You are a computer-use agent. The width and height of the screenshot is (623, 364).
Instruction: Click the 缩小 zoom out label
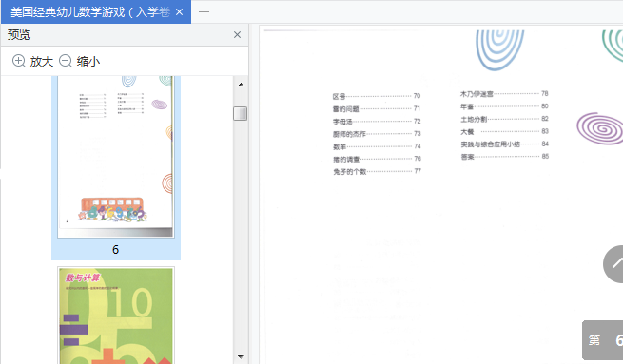pos(88,61)
